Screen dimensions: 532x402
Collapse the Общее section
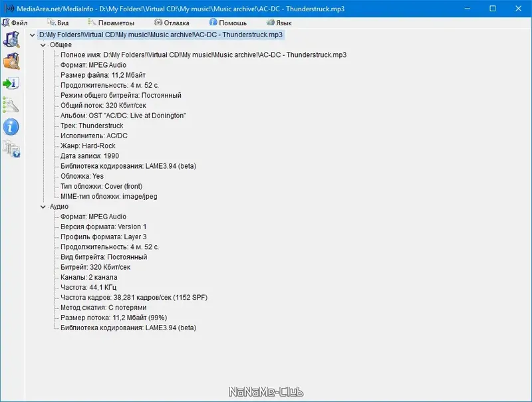click(43, 45)
